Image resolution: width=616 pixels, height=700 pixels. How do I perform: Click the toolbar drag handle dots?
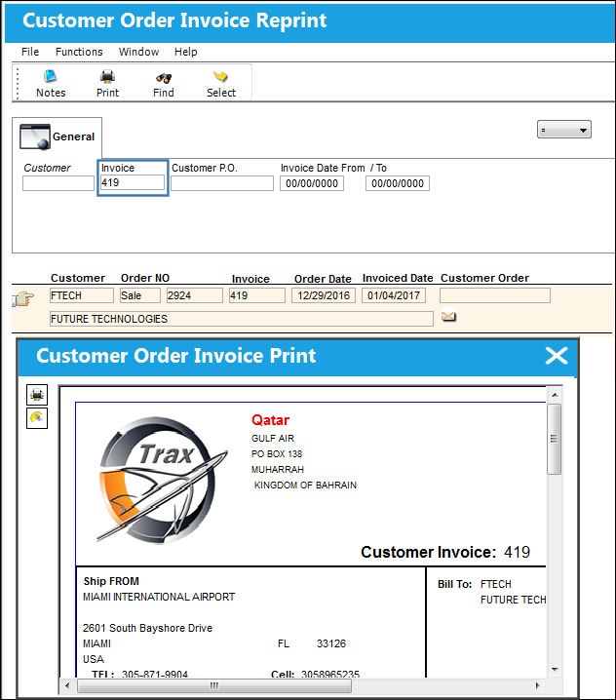[x=18, y=83]
